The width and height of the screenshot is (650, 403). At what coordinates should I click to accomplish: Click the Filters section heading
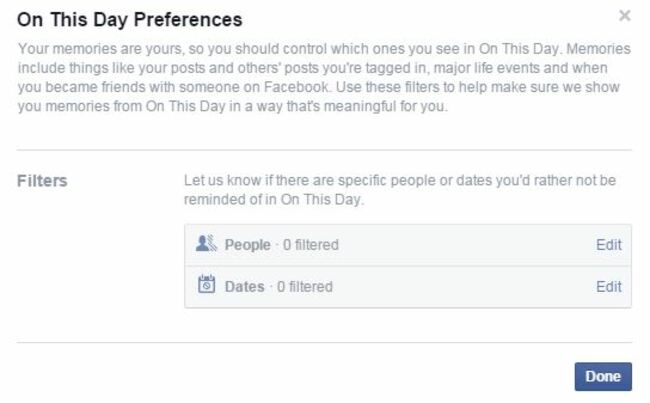tap(42, 181)
